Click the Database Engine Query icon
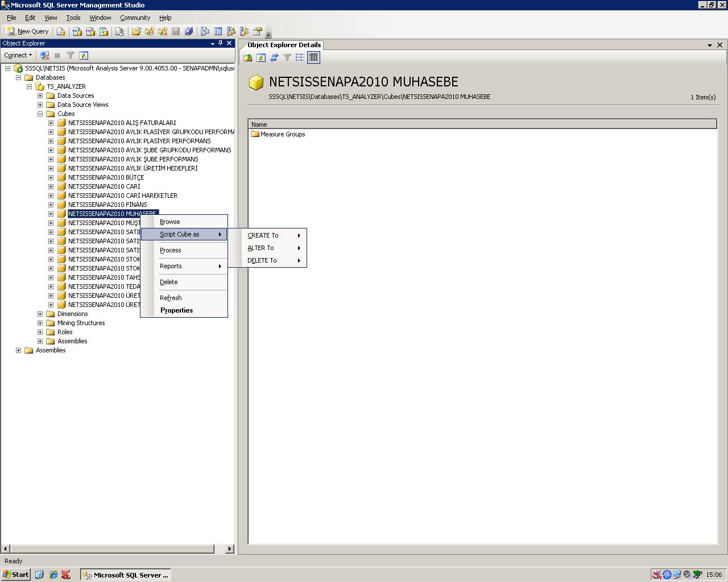The width and height of the screenshot is (728, 582). [61, 31]
